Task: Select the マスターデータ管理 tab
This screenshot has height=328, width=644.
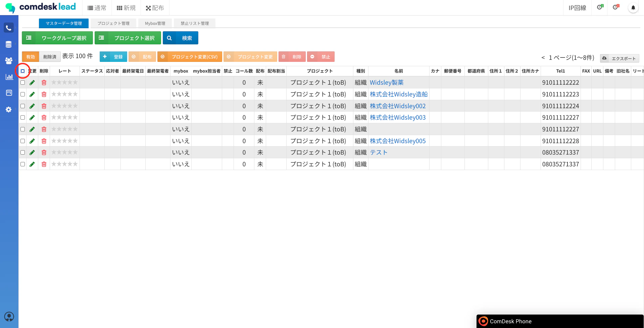Action: pyautogui.click(x=64, y=23)
